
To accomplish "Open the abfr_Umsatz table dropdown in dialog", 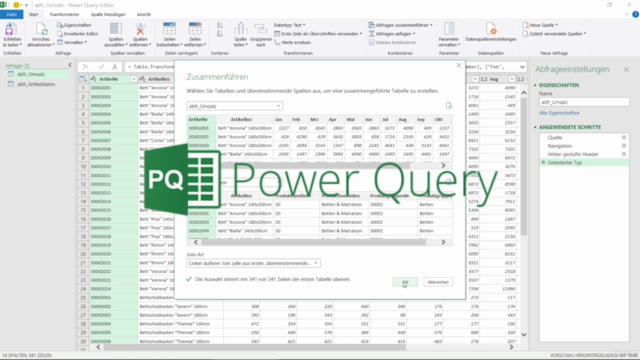I will click(234, 106).
